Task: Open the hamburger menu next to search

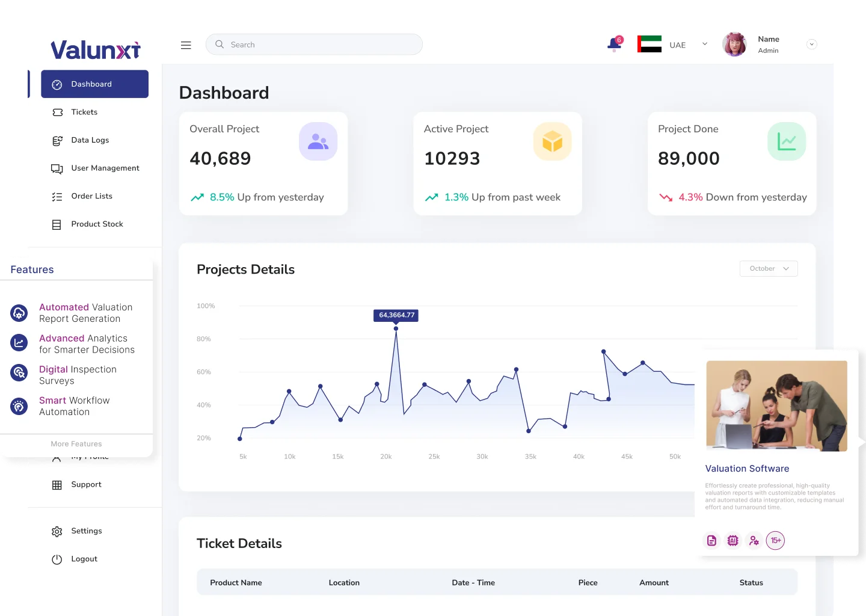Action: click(186, 45)
